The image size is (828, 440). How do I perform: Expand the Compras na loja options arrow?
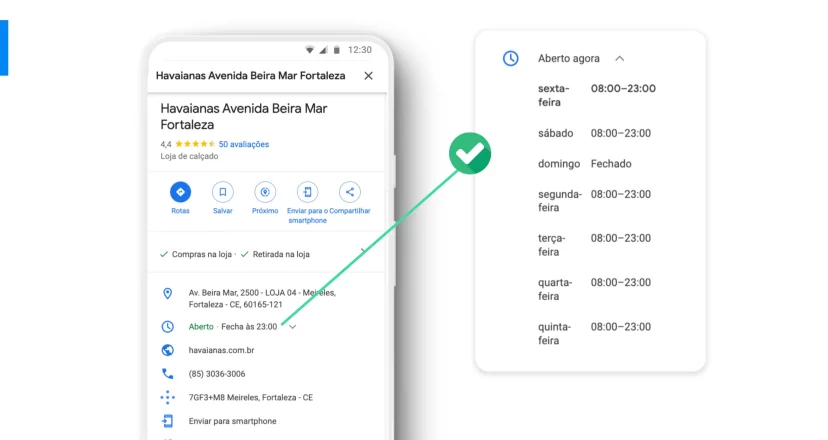click(x=363, y=251)
